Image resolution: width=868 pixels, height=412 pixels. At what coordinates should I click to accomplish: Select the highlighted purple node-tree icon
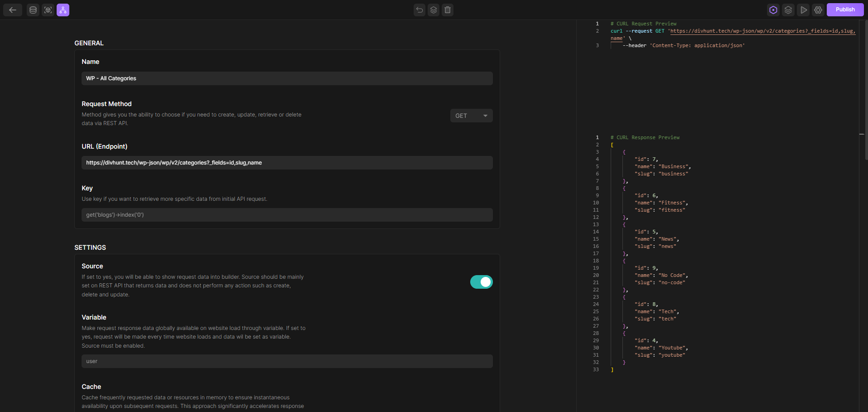63,10
